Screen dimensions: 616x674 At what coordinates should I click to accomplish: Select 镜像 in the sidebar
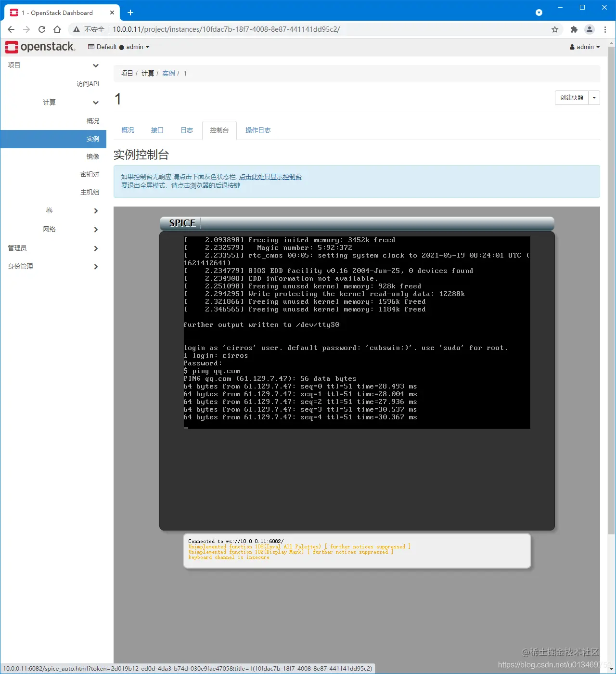[x=92, y=156]
